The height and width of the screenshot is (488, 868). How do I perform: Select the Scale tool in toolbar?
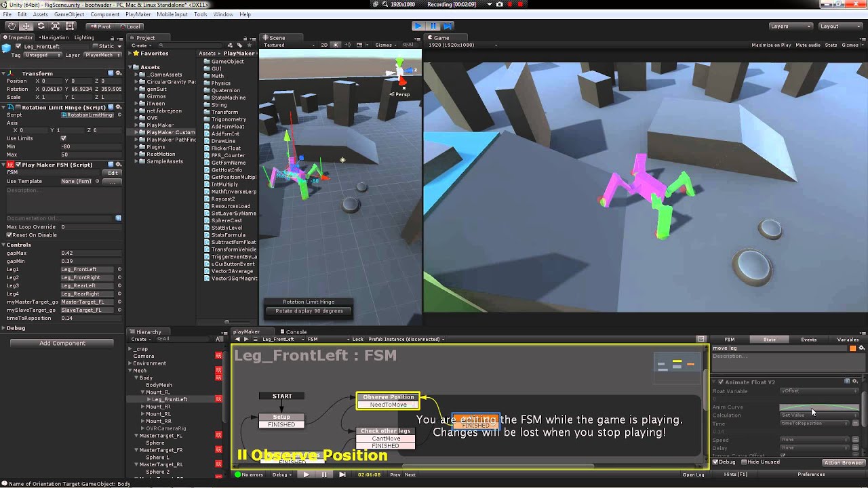55,26
